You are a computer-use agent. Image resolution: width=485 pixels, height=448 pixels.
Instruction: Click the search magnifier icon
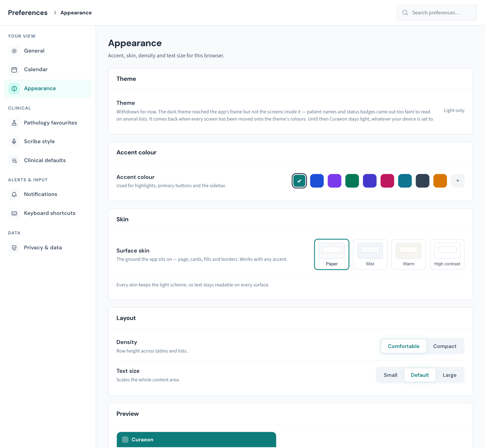(405, 13)
